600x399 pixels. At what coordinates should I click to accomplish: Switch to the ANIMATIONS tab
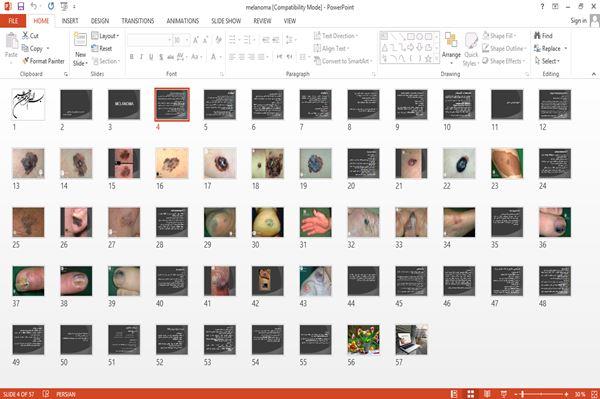(x=183, y=21)
